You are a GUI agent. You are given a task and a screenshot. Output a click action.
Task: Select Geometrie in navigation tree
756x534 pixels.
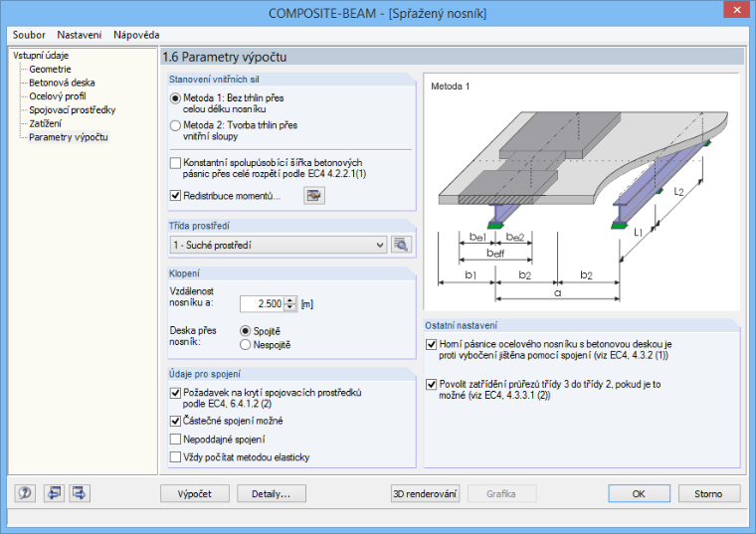[x=50, y=69]
